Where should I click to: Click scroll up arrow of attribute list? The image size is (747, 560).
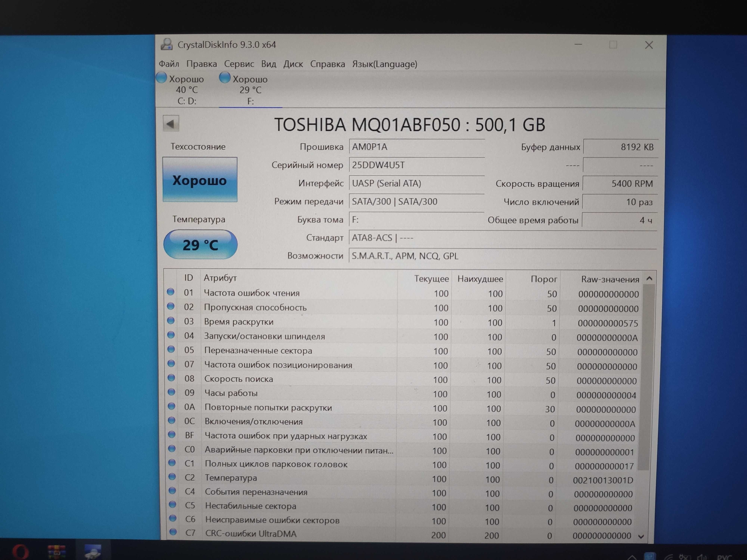pos(649,279)
